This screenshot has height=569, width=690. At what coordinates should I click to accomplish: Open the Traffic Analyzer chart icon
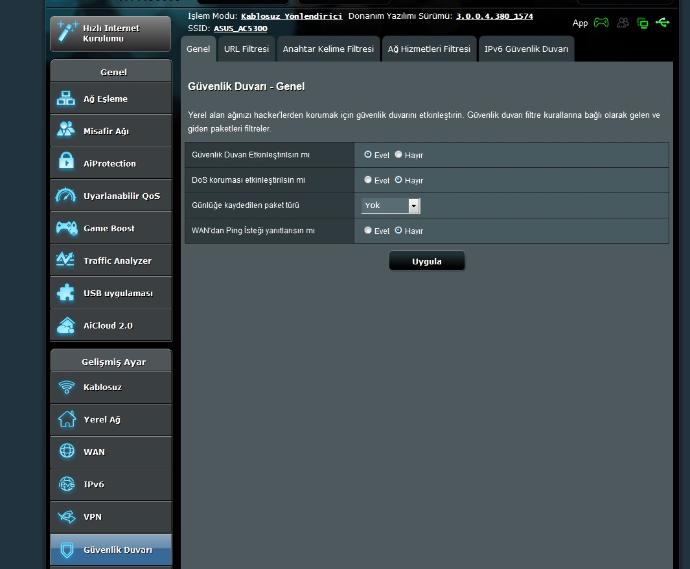(x=66, y=260)
